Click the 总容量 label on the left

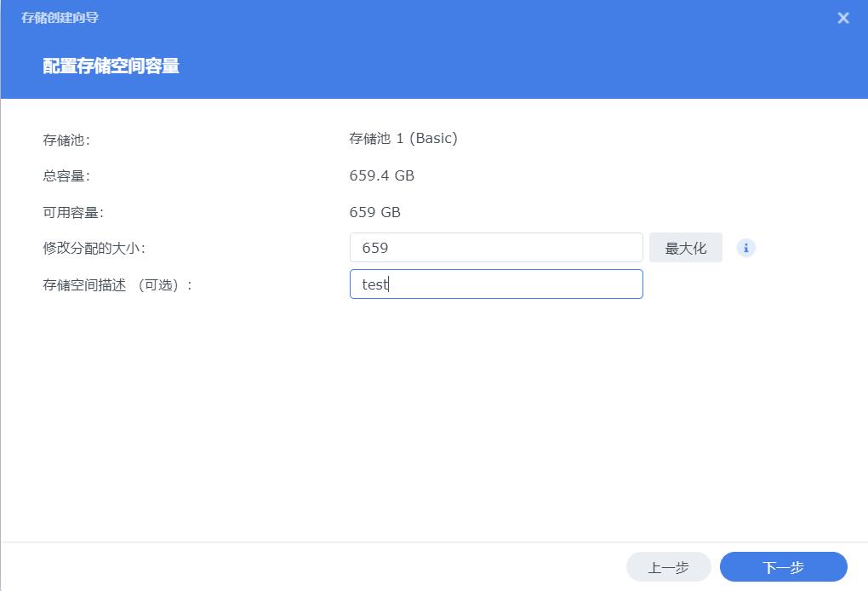(64, 175)
